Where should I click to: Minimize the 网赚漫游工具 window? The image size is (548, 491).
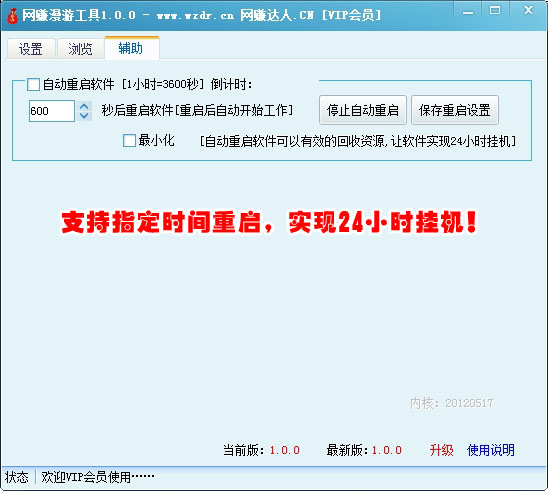click(468, 13)
